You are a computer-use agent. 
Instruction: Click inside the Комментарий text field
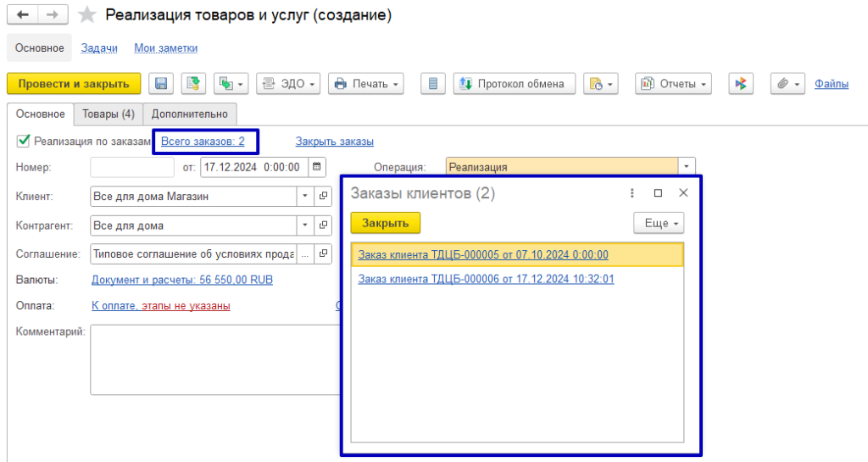(x=212, y=360)
